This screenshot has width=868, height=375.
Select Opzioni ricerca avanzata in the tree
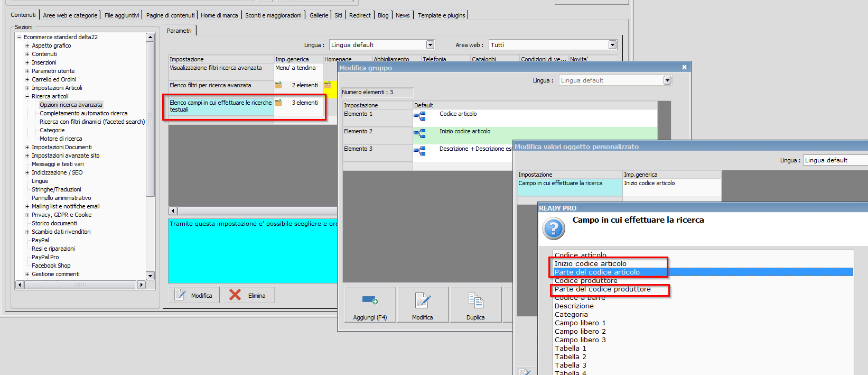[71, 105]
